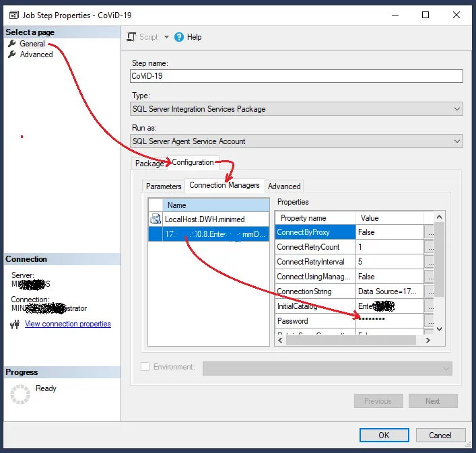476x453 pixels.
Task: Expand the Script dropdown arrow
Action: 166,37
